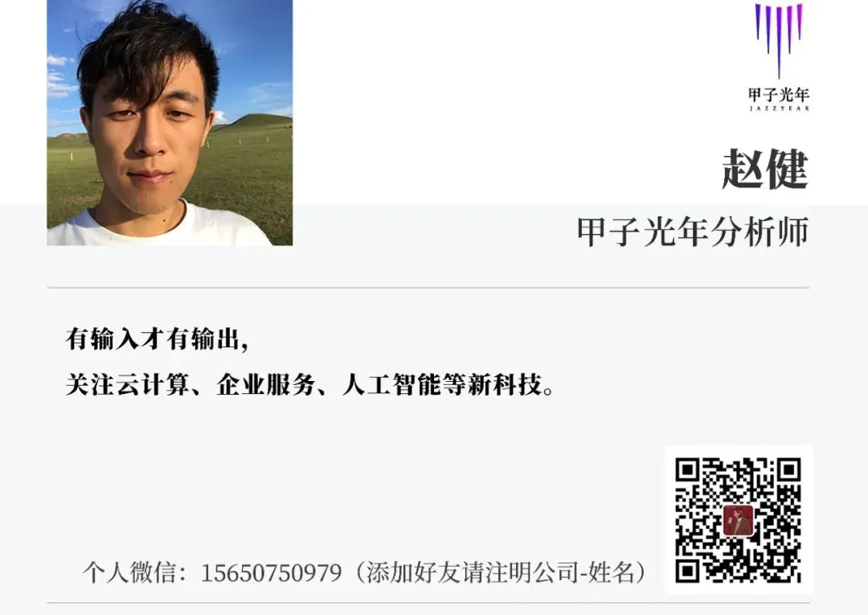Click the QR code's upper-right finder square
868x615 pixels.
point(788,470)
